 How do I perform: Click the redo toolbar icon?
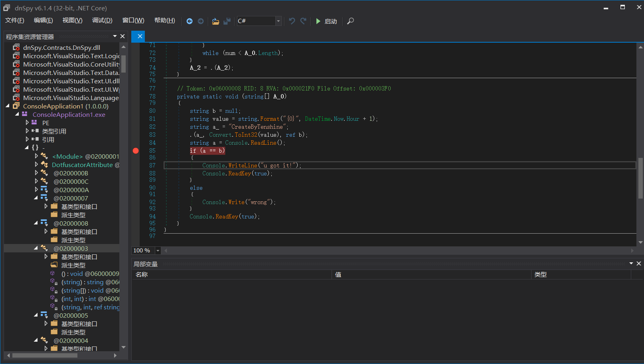click(x=303, y=21)
